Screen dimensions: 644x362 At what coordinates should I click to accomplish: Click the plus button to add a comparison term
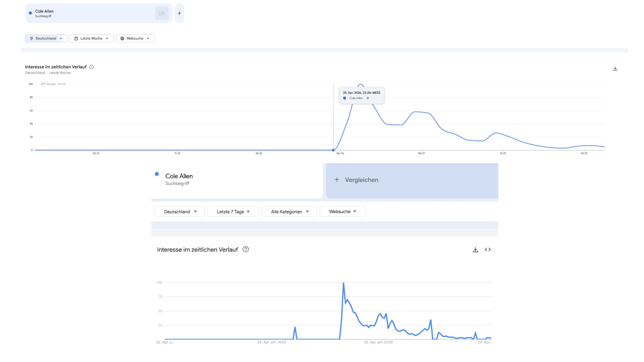point(179,13)
